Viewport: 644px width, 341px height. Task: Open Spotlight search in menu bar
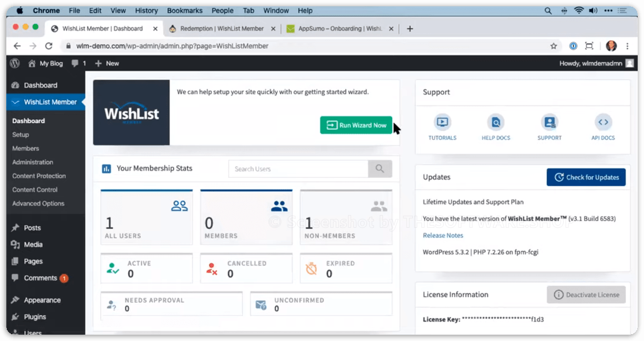pyautogui.click(x=548, y=10)
